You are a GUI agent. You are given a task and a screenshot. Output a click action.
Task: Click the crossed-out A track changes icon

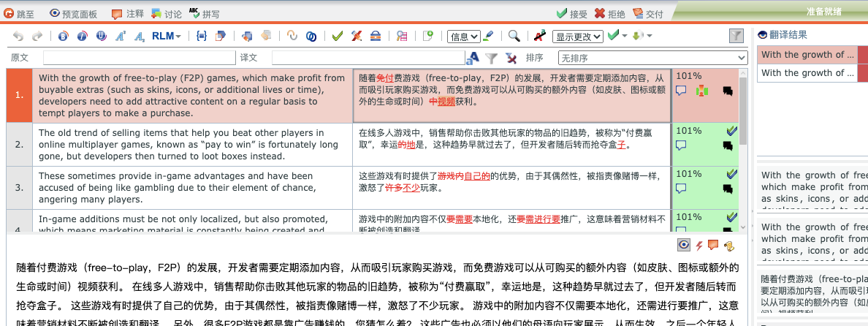pos(540,36)
